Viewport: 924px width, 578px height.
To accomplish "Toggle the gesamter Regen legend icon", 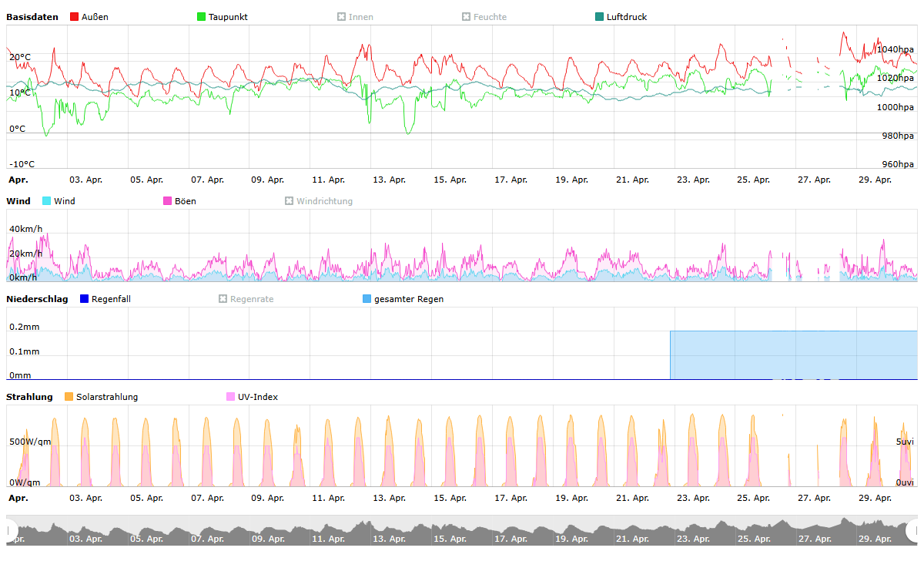I will pyautogui.click(x=367, y=299).
